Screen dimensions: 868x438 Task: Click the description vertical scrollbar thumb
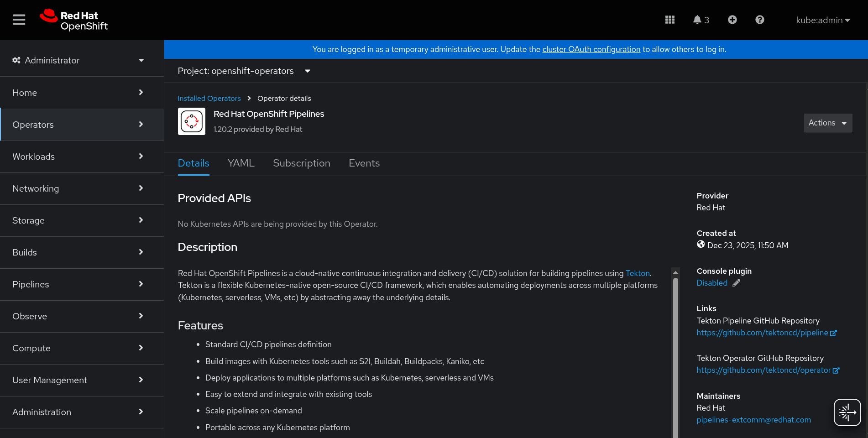(676, 358)
